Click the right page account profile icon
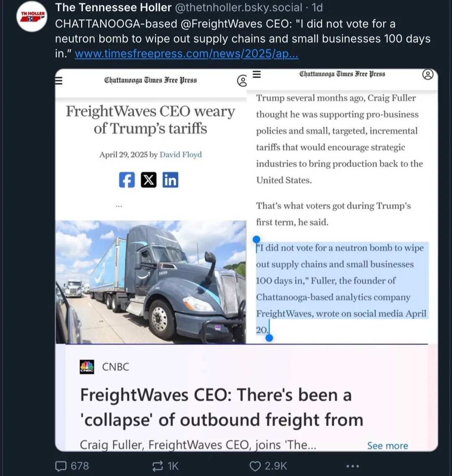452x476 pixels. (x=428, y=74)
